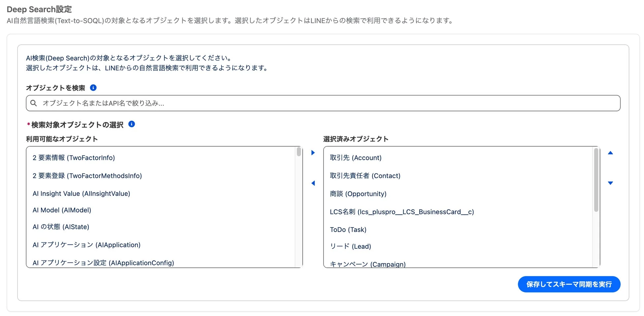Select リード (Lead) in selected objects
The height and width of the screenshot is (316, 644).
350,246
